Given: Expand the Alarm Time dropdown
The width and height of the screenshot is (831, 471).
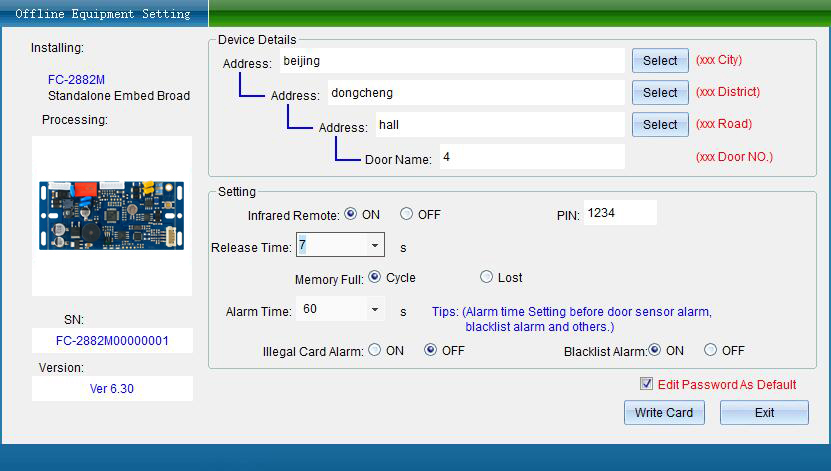Looking at the screenshot, I should click(x=375, y=310).
